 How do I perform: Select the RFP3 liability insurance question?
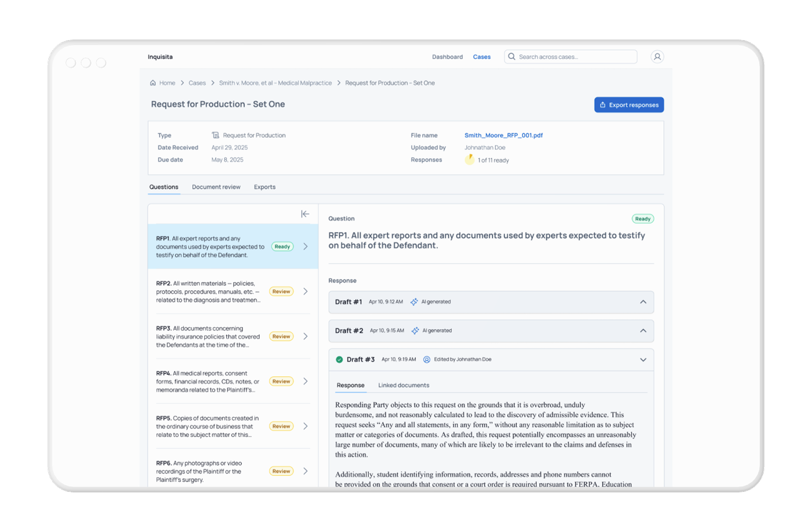(233, 336)
